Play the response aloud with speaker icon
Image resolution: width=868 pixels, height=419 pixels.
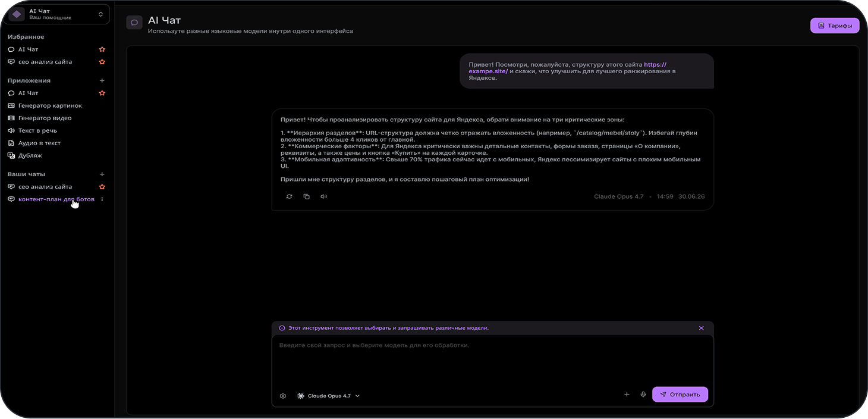coord(323,196)
